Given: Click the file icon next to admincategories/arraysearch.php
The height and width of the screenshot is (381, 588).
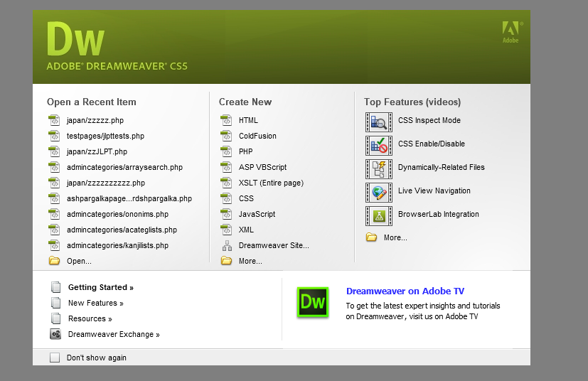Looking at the screenshot, I should click(x=54, y=167).
